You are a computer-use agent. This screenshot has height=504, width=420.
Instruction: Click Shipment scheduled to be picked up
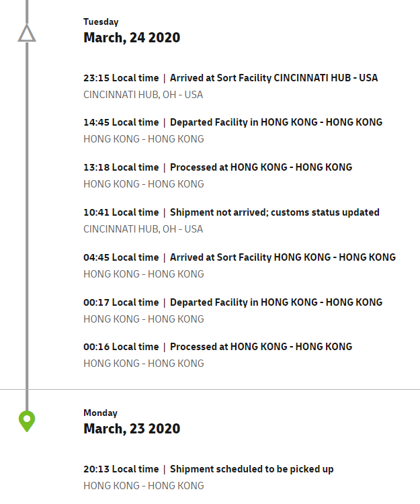[251, 469]
